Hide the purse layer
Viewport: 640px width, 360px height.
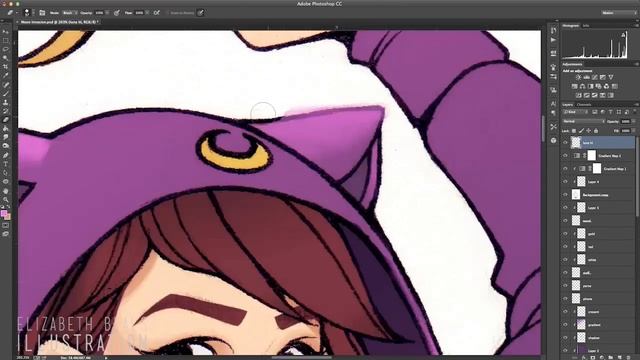coord(565,286)
